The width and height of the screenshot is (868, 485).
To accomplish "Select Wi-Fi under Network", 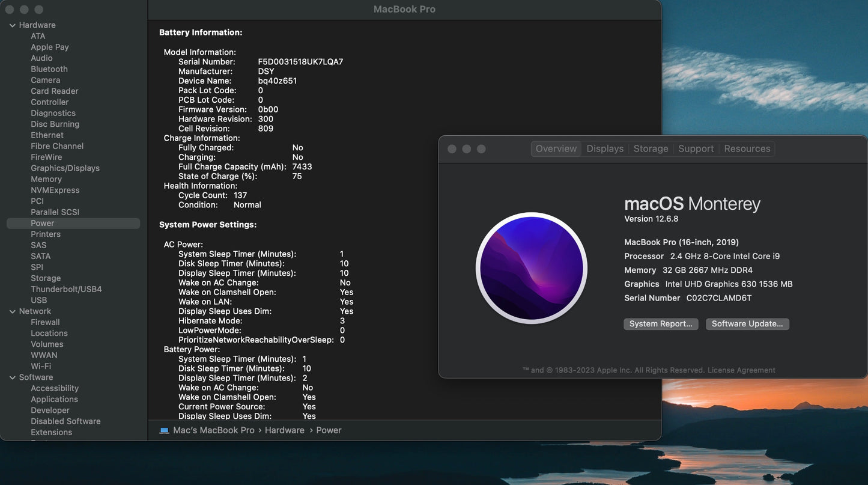I will (41, 367).
